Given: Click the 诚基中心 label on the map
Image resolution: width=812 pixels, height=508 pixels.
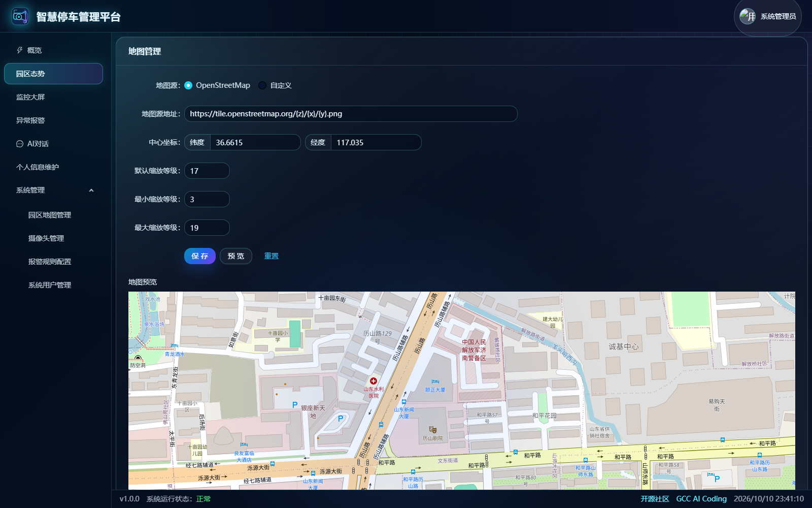Looking at the screenshot, I should pyautogui.click(x=624, y=346).
